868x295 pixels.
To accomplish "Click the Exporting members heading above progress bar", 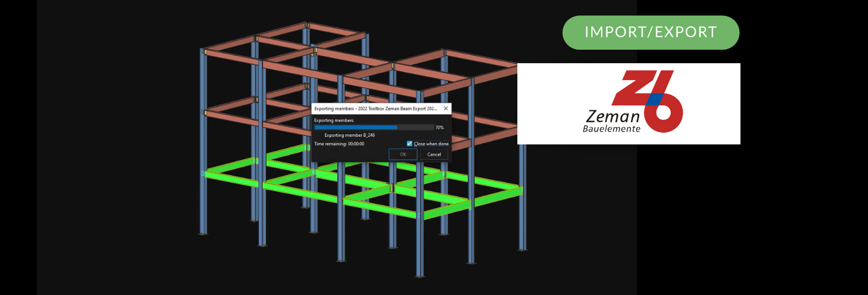I will click(334, 120).
